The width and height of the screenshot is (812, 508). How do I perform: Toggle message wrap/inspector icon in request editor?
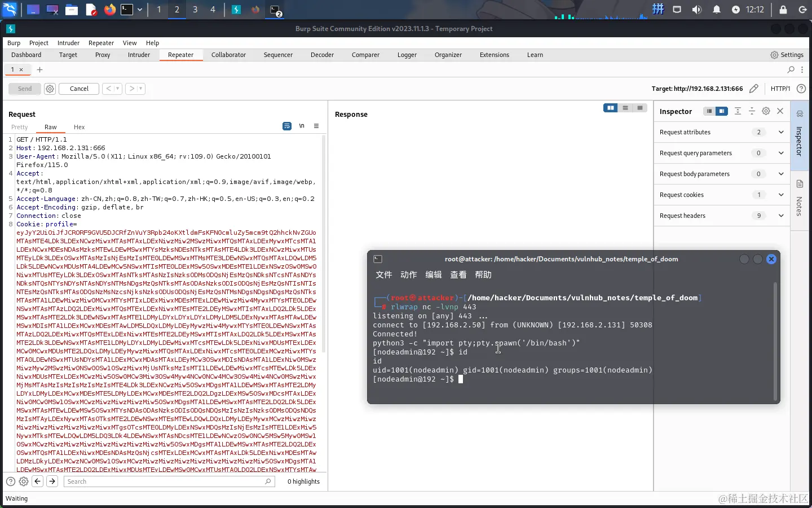point(287,126)
